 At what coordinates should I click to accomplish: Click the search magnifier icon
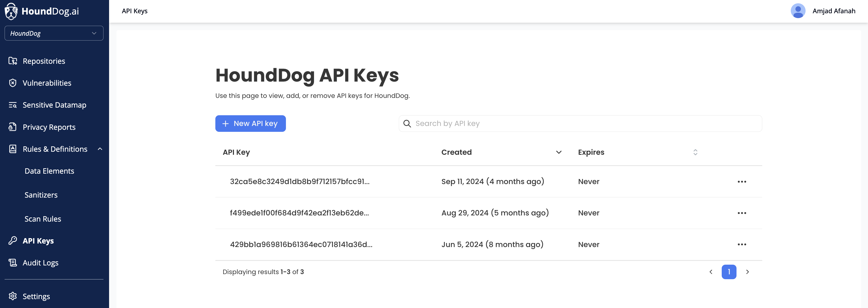407,124
